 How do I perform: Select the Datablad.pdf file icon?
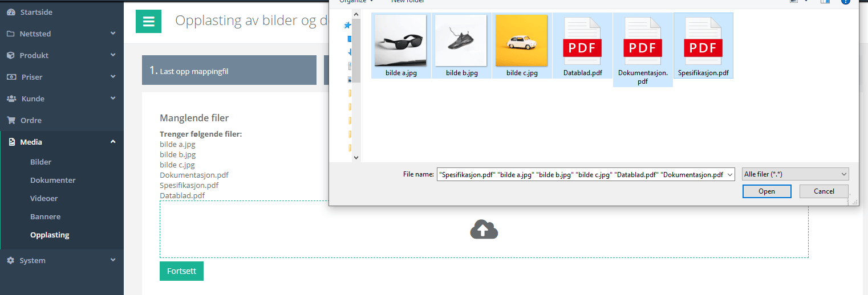tap(582, 41)
